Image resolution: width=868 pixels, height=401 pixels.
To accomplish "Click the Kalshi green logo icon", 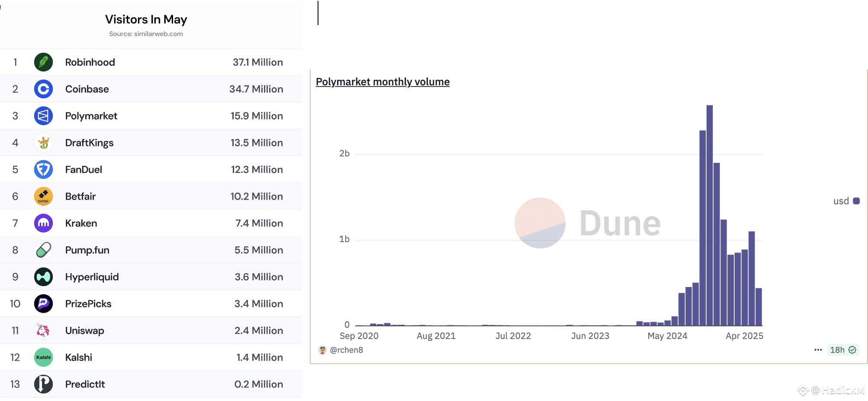I will [43, 357].
